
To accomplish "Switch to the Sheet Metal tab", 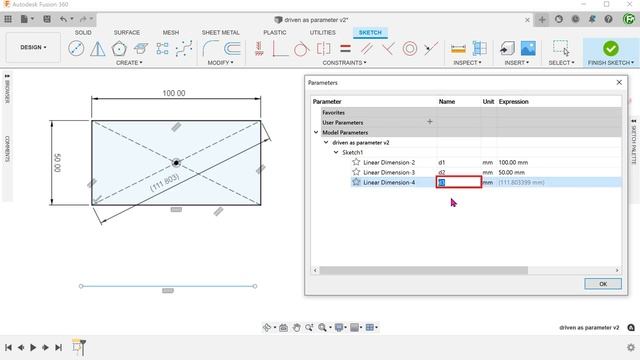I will click(220, 33).
